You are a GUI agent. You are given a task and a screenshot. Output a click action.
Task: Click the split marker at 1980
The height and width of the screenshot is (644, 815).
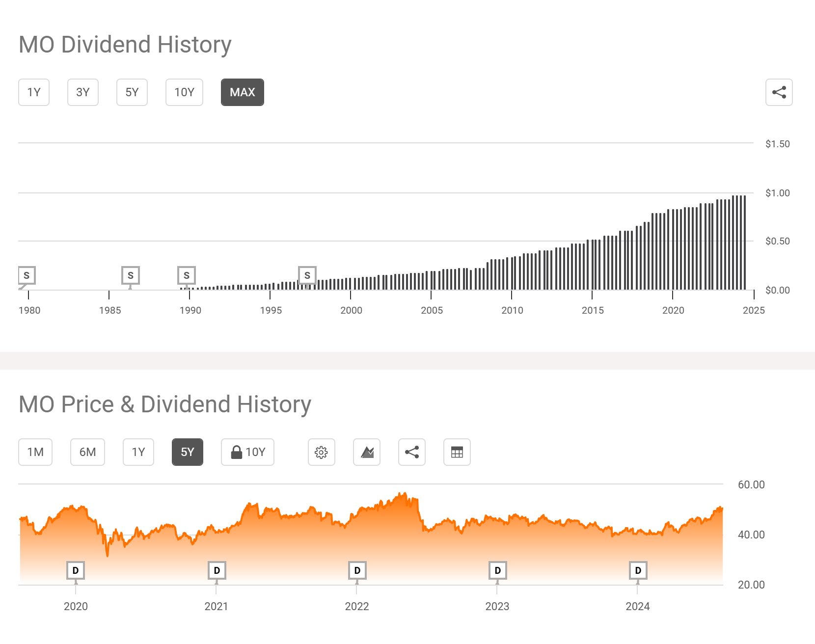pyautogui.click(x=27, y=275)
